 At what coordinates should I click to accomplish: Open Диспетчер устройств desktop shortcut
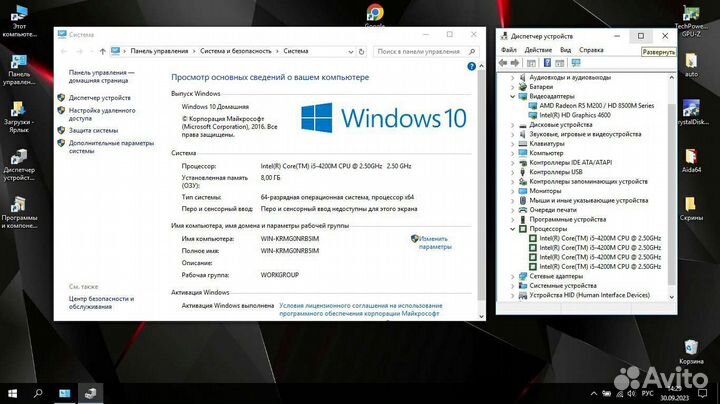click(x=19, y=165)
